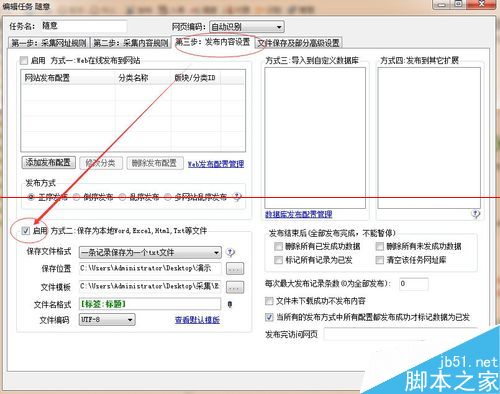Select 倒序发布 radio button
Screen dimensions: 500x394
[x=76, y=197]
